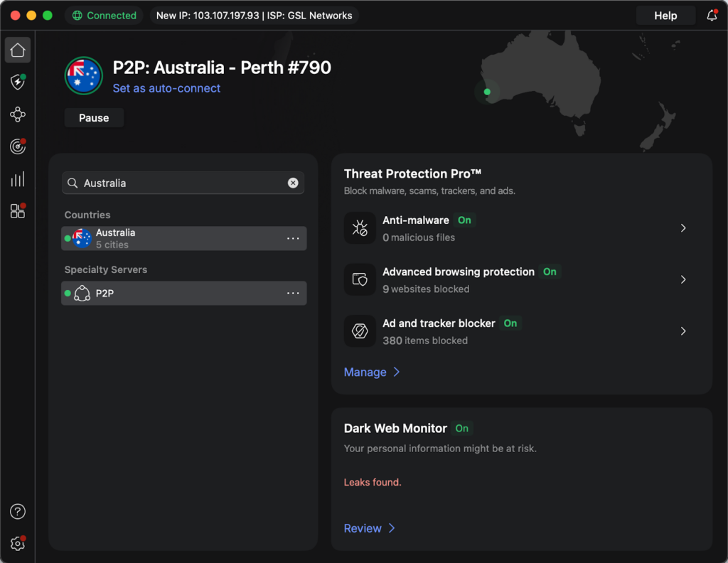Clear the Australia search text
Viewport: 728px width, 563px height.
click(293, 183)
